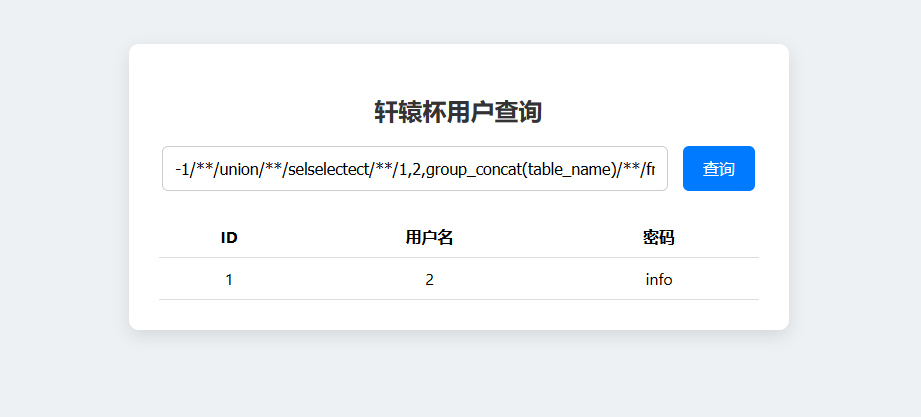Click the gray page background
This screenshot has height=417, width=921.
pos(65,206)
